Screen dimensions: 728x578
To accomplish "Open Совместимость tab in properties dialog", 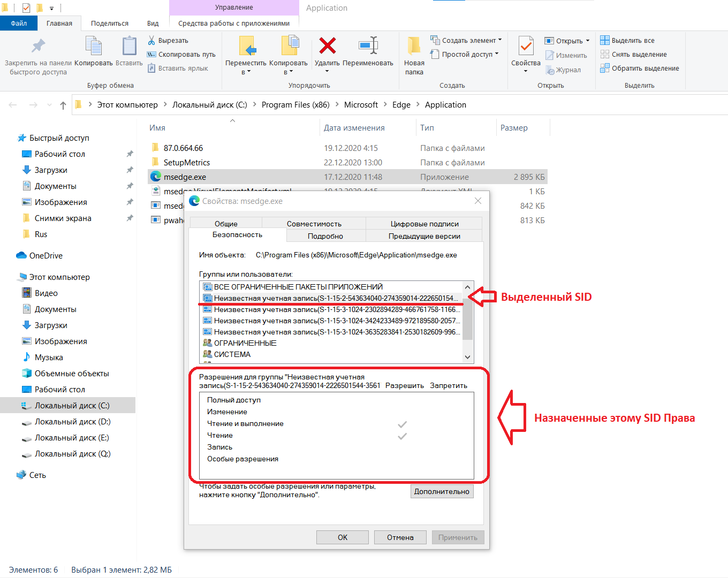I will 314,224.
